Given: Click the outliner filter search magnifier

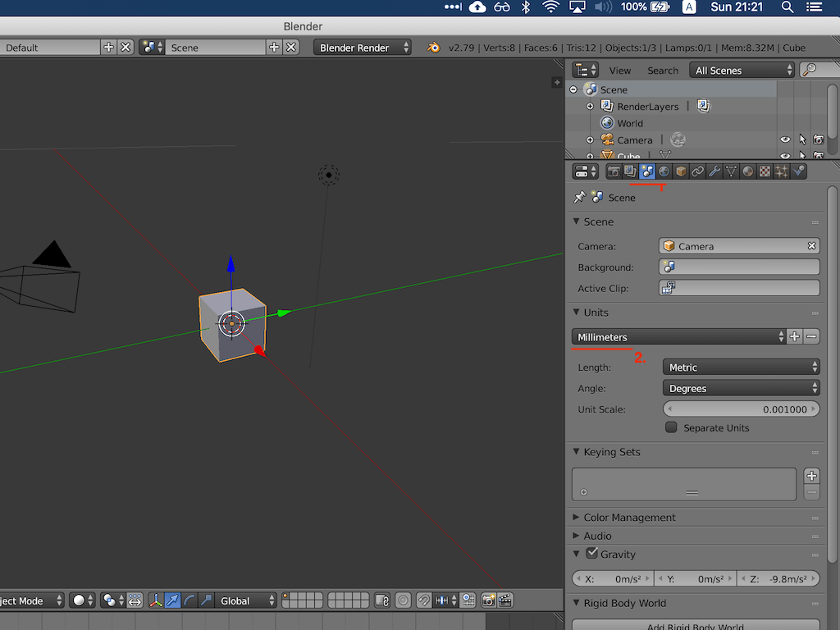Looking at the screenshot, I should click(x=809, y=70).
